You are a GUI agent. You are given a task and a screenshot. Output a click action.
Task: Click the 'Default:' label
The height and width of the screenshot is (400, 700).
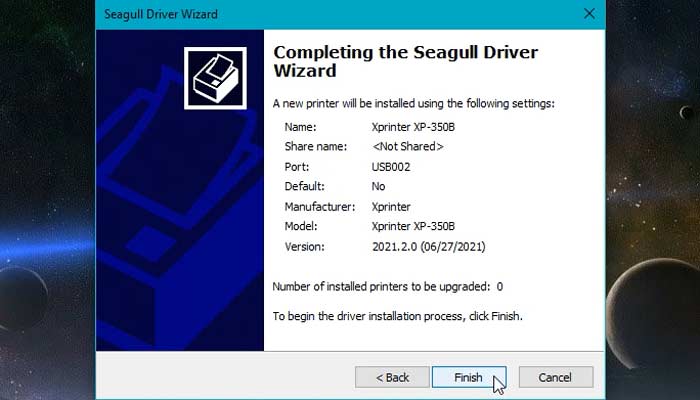pyautogui.click(x=304, y=186)
